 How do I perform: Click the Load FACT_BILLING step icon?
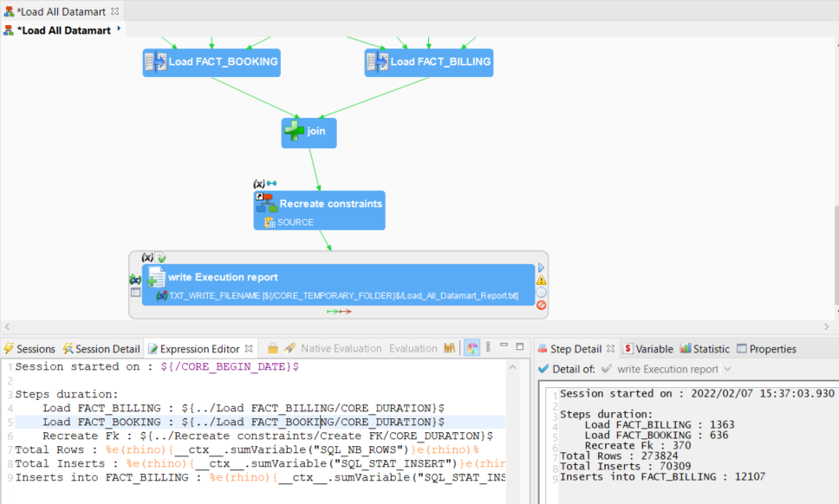pos(378,62)
